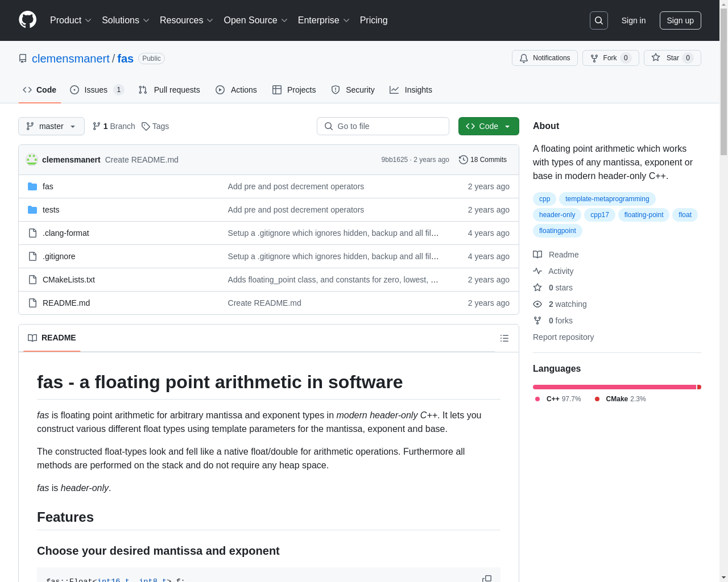Image resolution: width=728 pixels, height=582 pixels.
Task: Open the Projects tab
Action: coord(294,90)
